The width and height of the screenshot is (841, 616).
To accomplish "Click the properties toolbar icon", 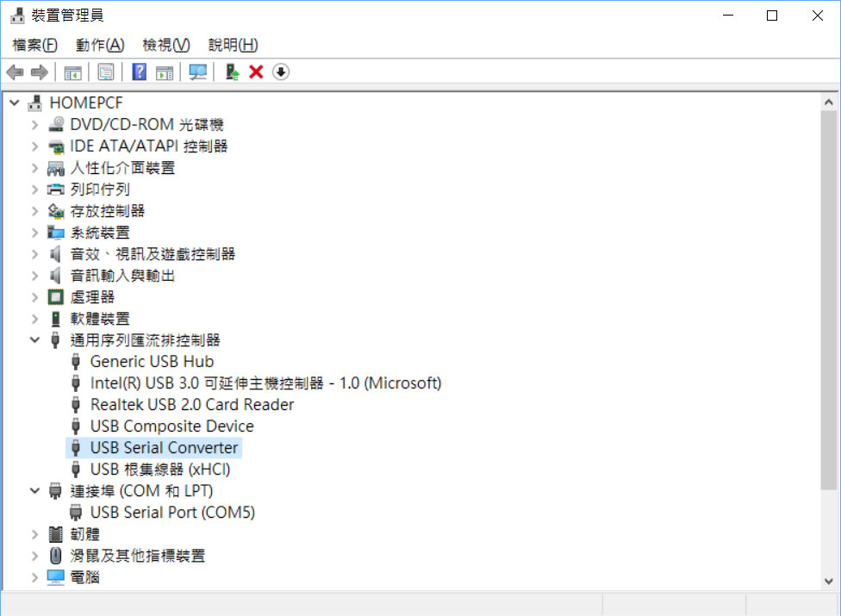I will click(x=105, y=72).
